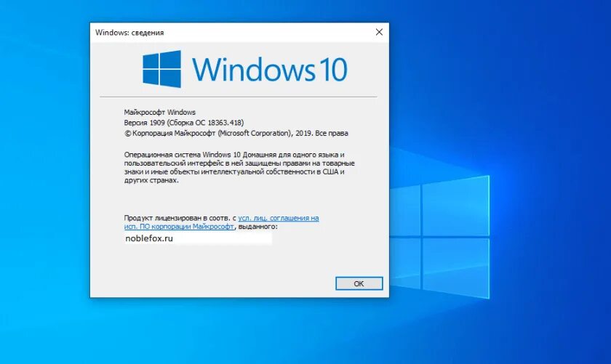Click the Windows 10 logo icon
Screen dimensions: 611x364
161,69
